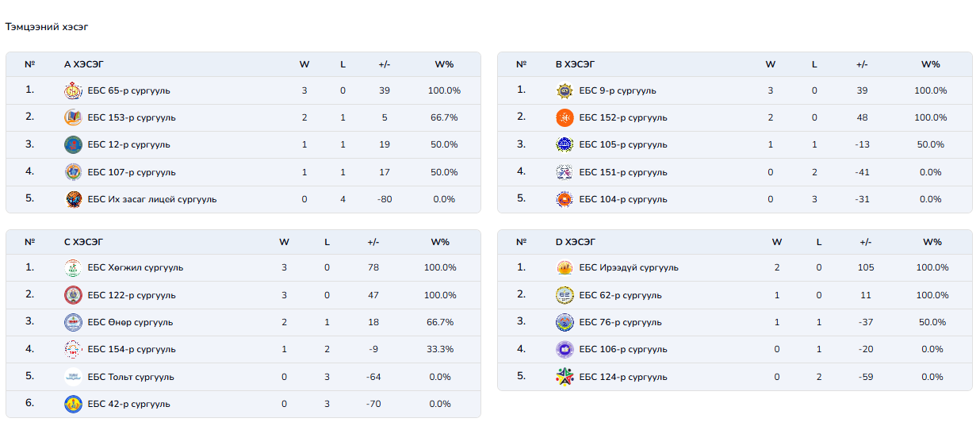Screen dimensions: 980x426
Task: Open the ЕБС Өнөр сургууль team link
Action: point(130,323)
